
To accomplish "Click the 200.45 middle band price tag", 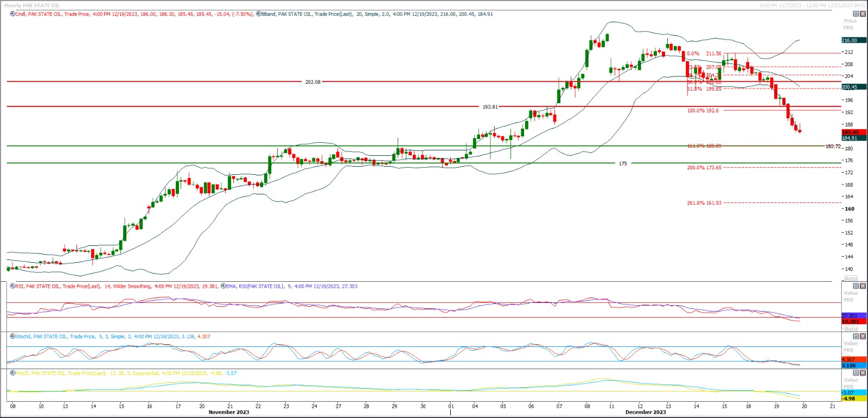I will coord(853,87).
